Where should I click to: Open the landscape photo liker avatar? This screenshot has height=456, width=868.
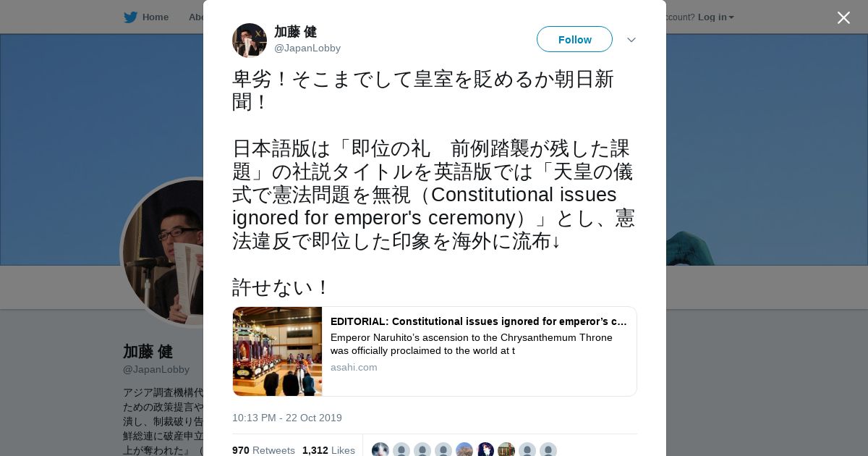464,450
